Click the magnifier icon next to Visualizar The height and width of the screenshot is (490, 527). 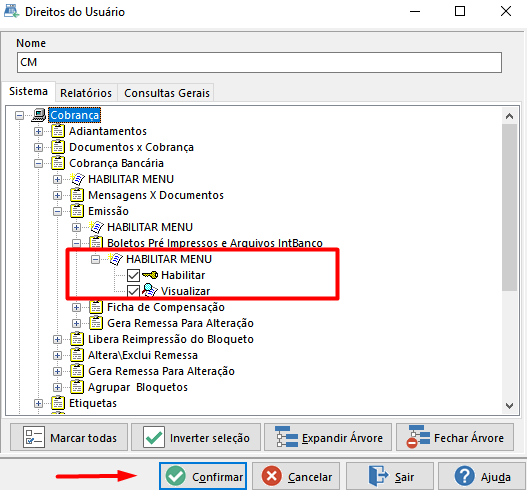(150, 291)
